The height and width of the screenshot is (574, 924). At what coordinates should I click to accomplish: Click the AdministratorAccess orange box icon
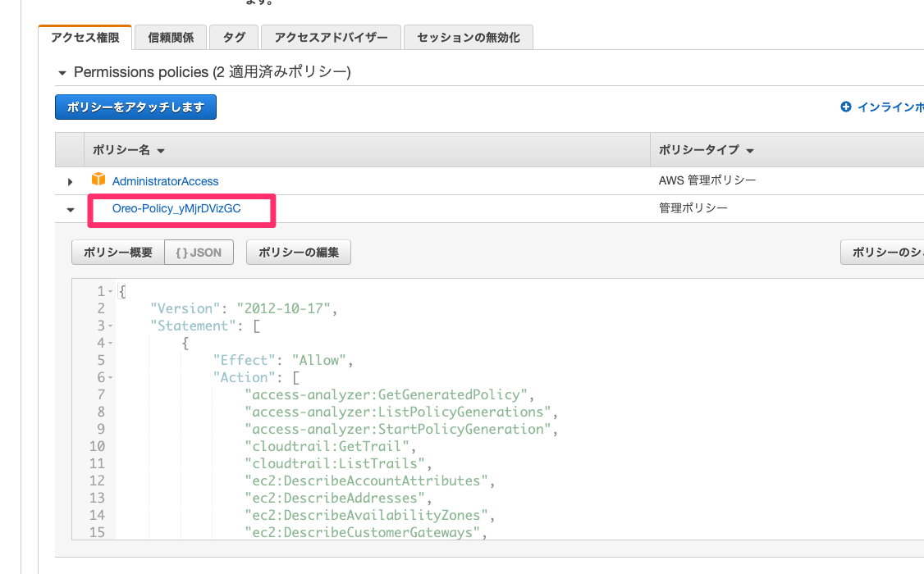click(98, 179)
